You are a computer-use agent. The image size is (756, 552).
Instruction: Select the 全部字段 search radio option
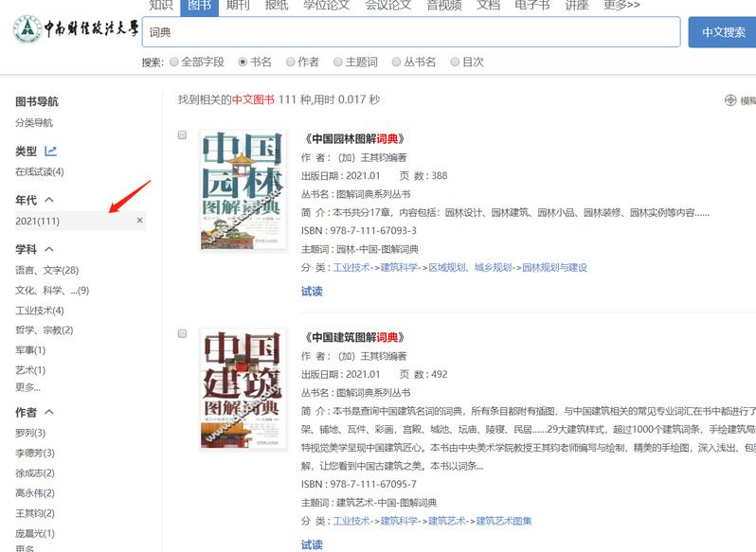point(173,62)
